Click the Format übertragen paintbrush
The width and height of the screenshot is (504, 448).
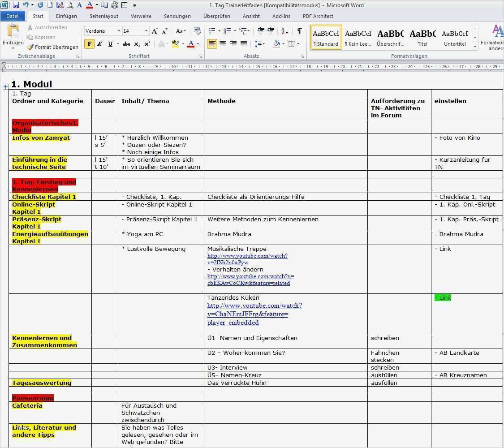pos(53,47)
